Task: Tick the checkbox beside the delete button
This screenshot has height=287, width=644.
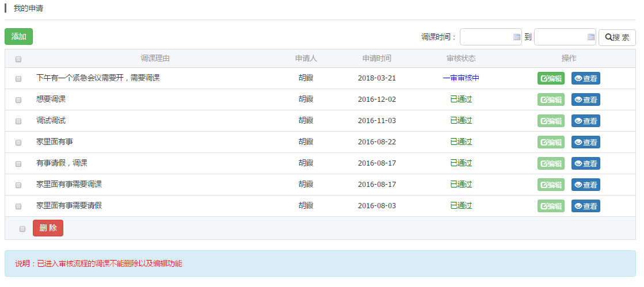Action: point(22,229)
